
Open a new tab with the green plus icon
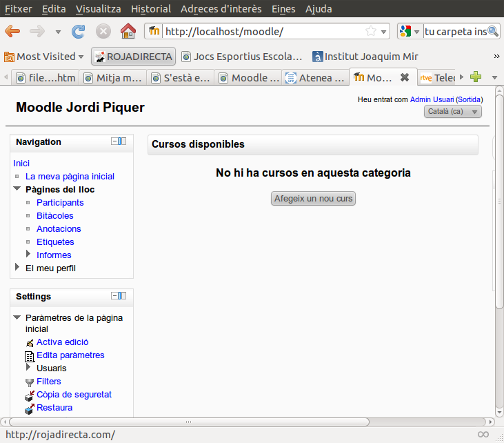click(476, 77)
